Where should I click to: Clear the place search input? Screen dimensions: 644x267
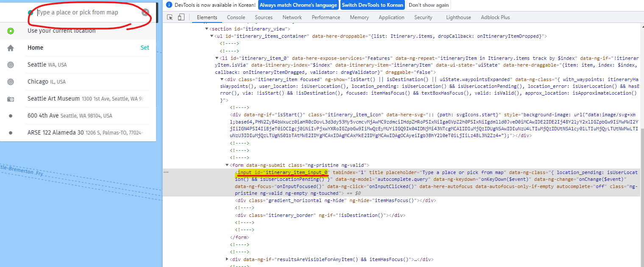pyautogui.click(x=145, y=12)
